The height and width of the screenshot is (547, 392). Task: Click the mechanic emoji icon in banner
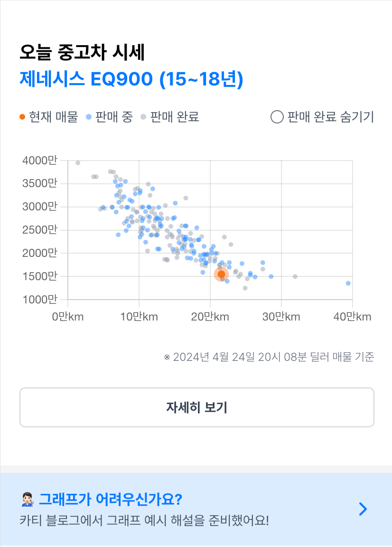[28, 500]
